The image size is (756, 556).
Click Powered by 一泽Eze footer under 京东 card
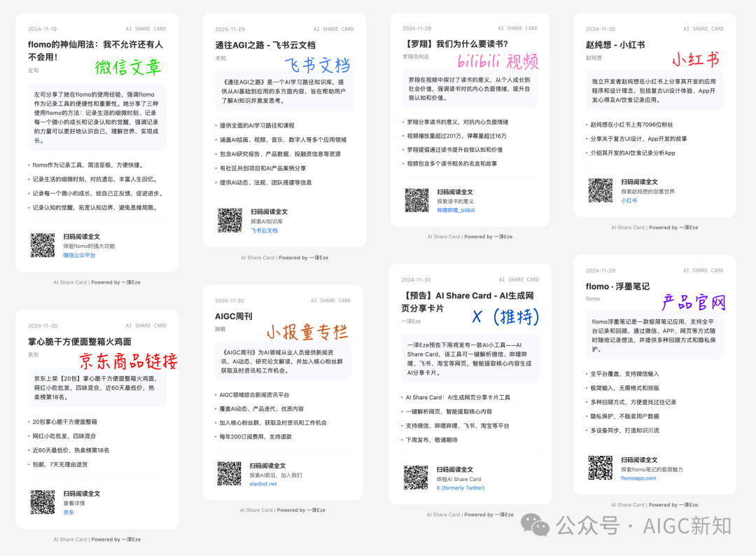(x=115, y=540)
